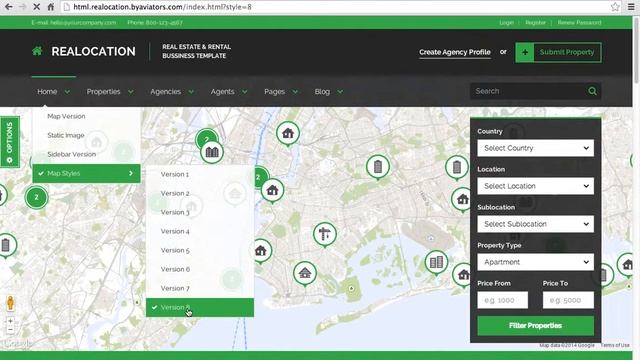Click the plus icon on Submit Property
640x360 pixels.
[x=525, y=52]
